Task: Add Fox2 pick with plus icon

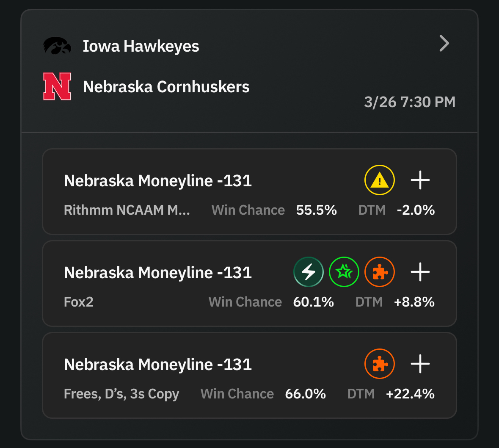Action: [420, 272]
